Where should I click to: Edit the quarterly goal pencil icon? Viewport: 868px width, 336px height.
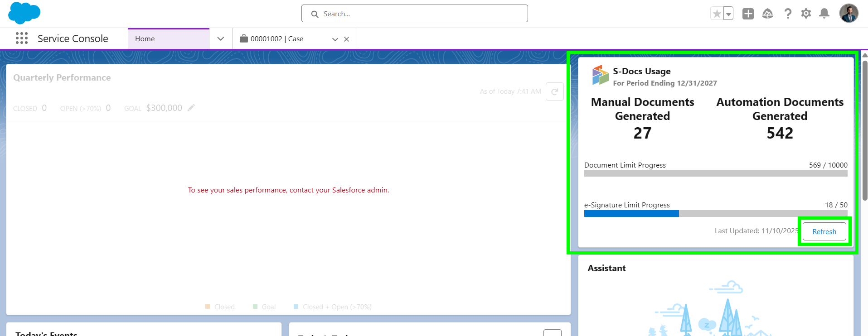(x=191, y=108)
